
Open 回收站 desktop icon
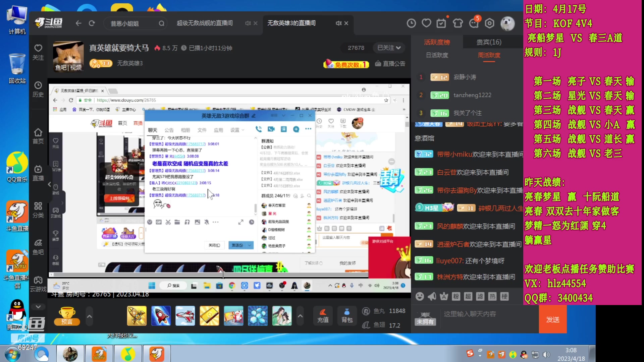point(17,68)
